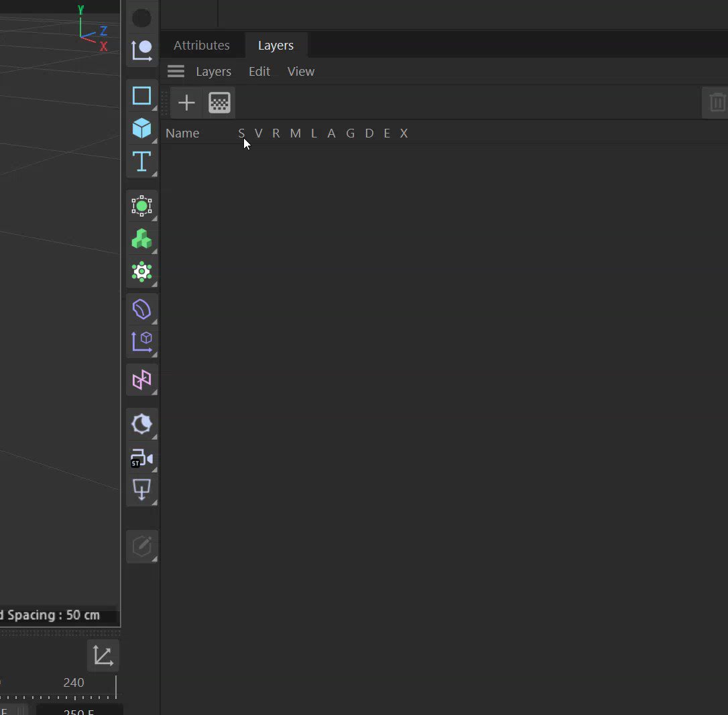Click the R render column header
The image size is (728, 715).
pos(276,133)
